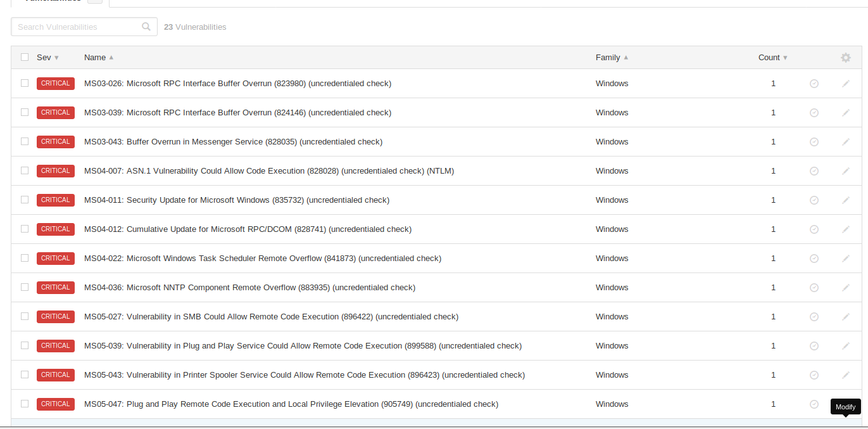
Task: Click the snooze clock icon for MS03-043
Action: (x=814, y=142)
